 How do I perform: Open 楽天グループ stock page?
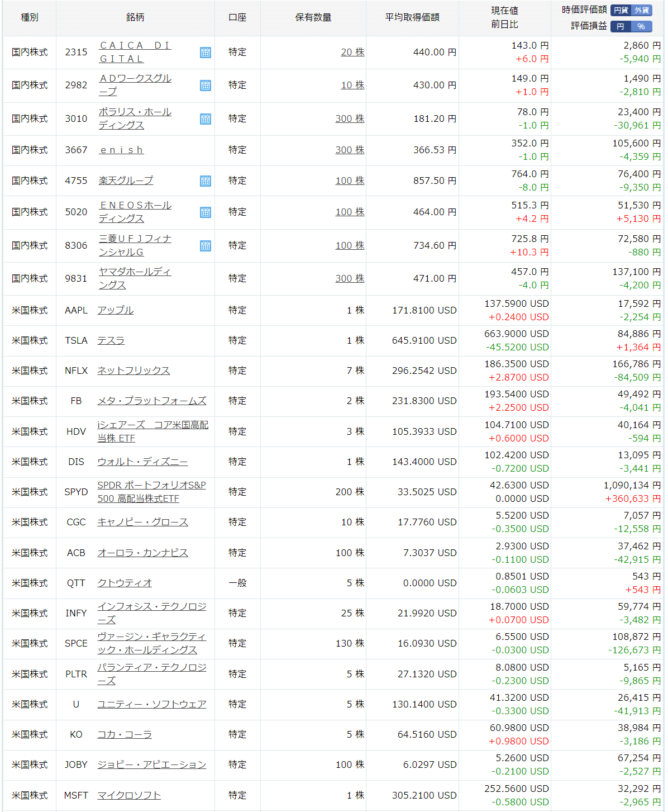coord(126,181)
